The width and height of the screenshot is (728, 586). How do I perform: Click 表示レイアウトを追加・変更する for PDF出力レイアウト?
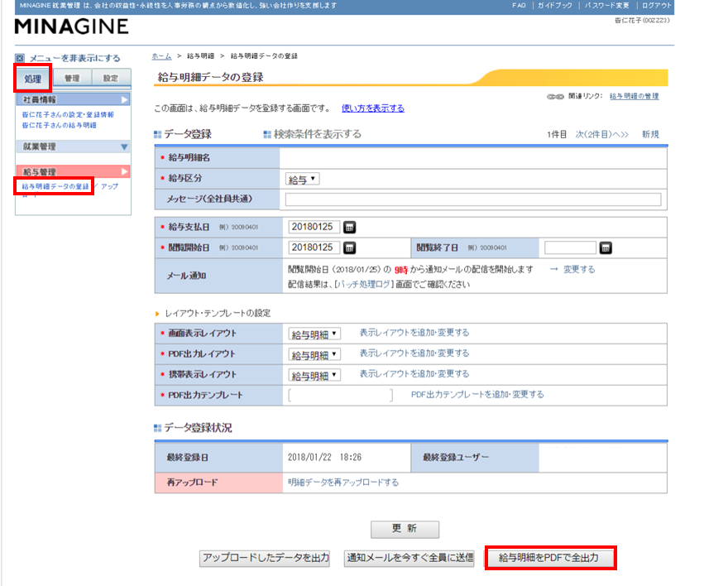click(x=414, y=353)
